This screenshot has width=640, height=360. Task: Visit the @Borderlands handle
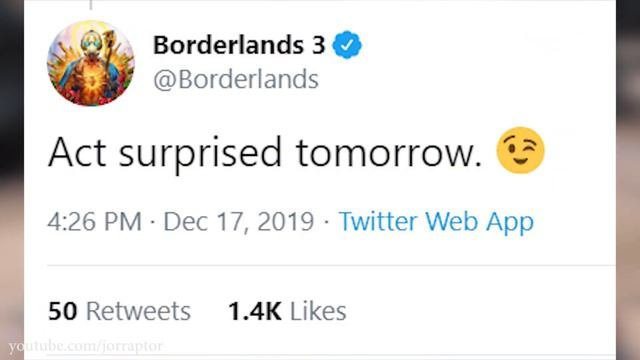coord(236,79)
